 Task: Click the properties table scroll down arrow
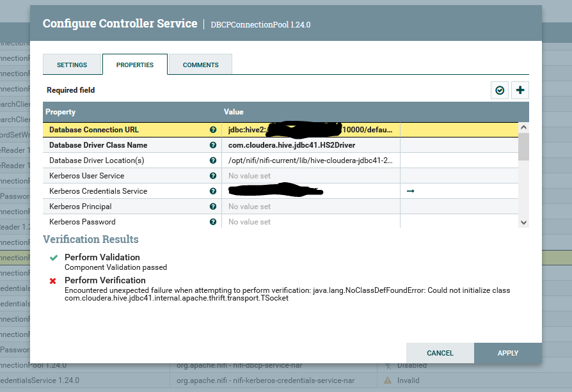click(x=524, y=223)
